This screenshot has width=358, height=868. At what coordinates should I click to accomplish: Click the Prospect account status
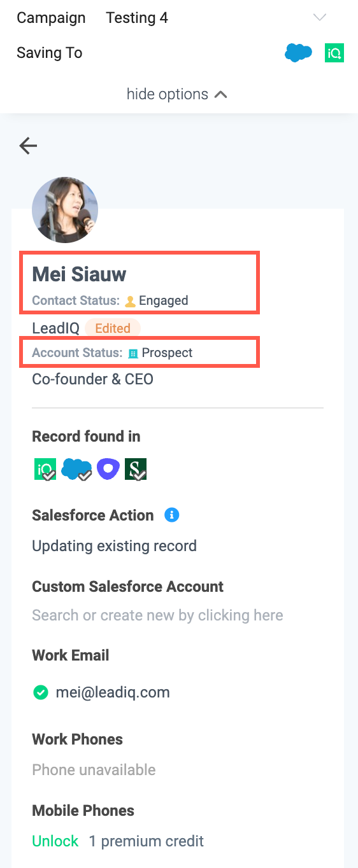pos(160,353)
